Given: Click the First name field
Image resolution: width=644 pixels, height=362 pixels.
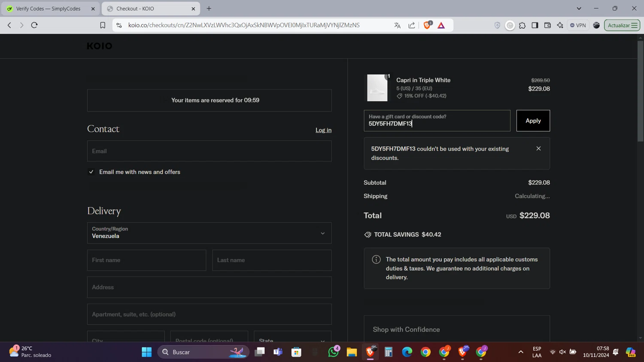Looking at the screenshot, I should [x=147, y=260].
